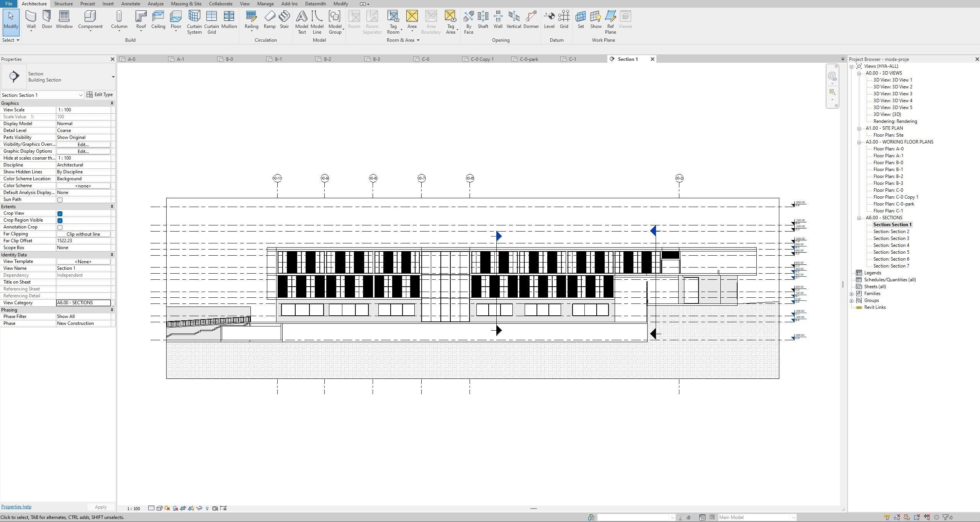Image resolution: width=980 pixels, height=522 pixels.
Task: Select the Shaft opening tool
Action: [x=483, y=19]
